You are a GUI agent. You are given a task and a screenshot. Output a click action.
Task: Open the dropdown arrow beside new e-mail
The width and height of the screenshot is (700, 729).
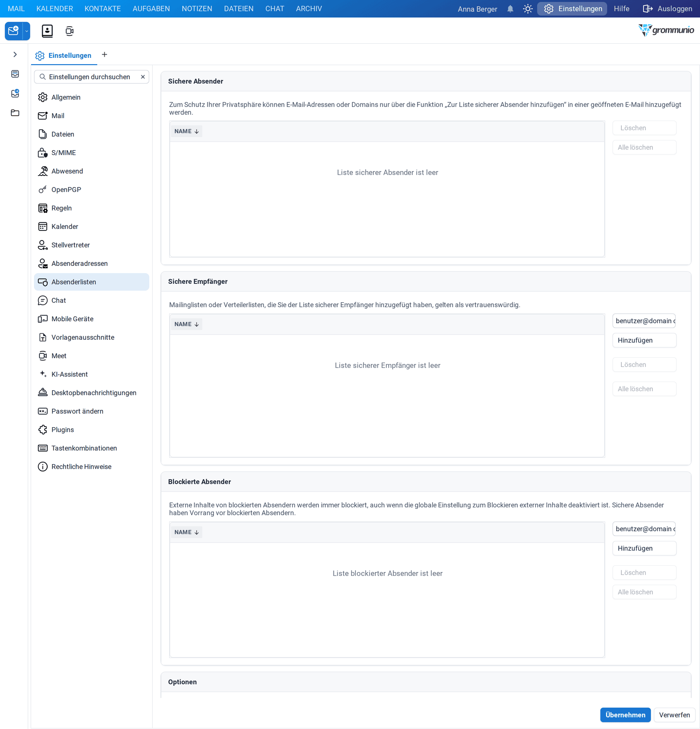27,31
